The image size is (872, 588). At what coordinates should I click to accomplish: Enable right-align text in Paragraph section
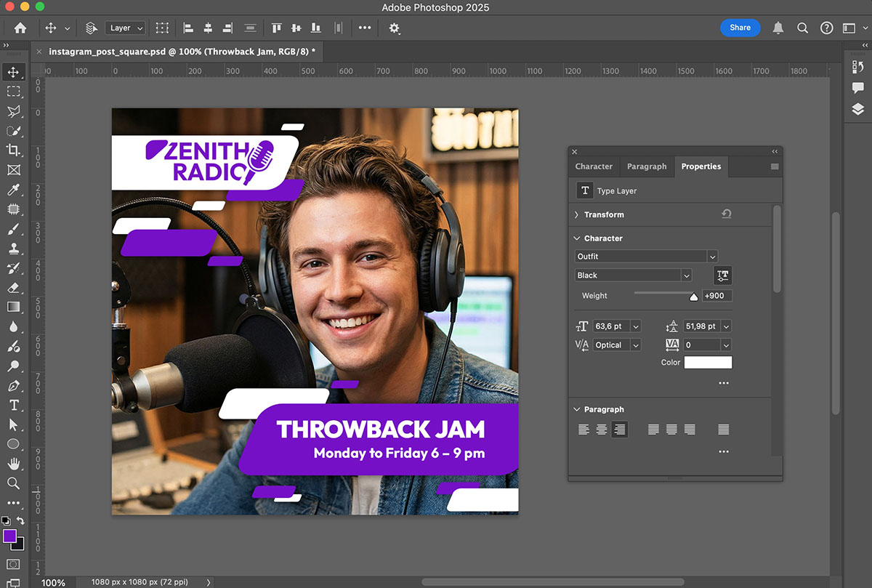619,430
